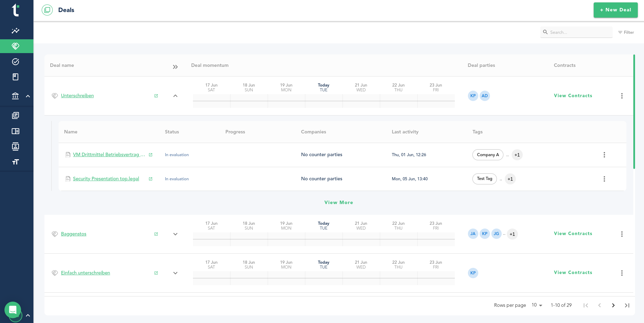Collapse the Unterschreiben deal details
Image resolution: width=644 pixels, height=323 pixels.
[x=175, y=95]
